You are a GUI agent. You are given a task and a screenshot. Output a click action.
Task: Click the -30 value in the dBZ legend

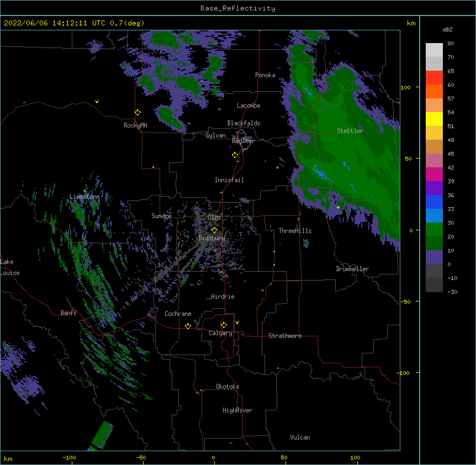452,292
